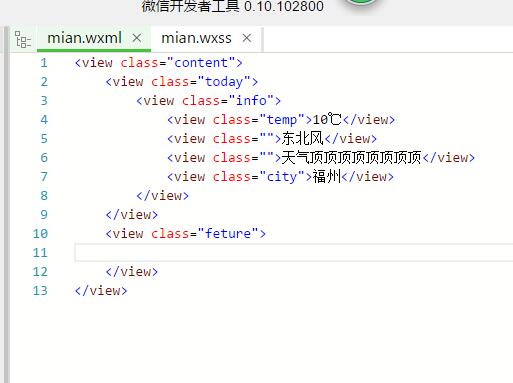The width and height of the screenshot is (513, 383).
Task: Toggle the file tree panel icon
Action: point(23,39)
